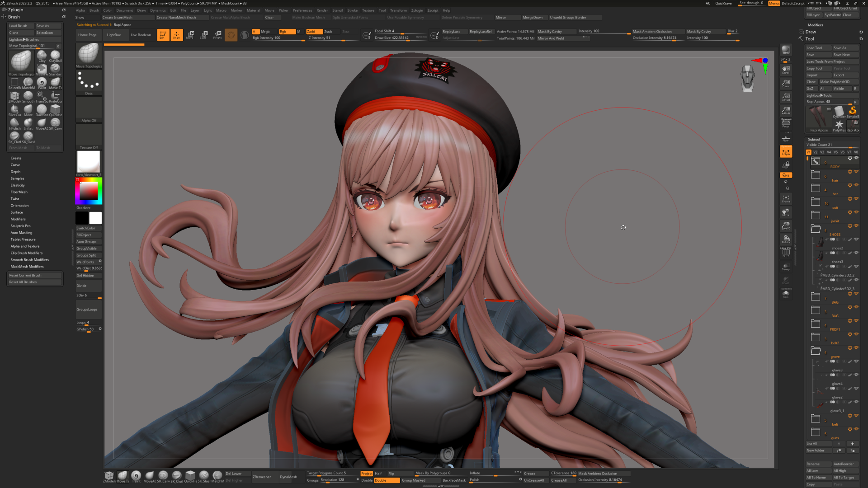Viewport: 868px width, 488px height.
Task: Select the white secondary color swatch
Action: (95, 218)
